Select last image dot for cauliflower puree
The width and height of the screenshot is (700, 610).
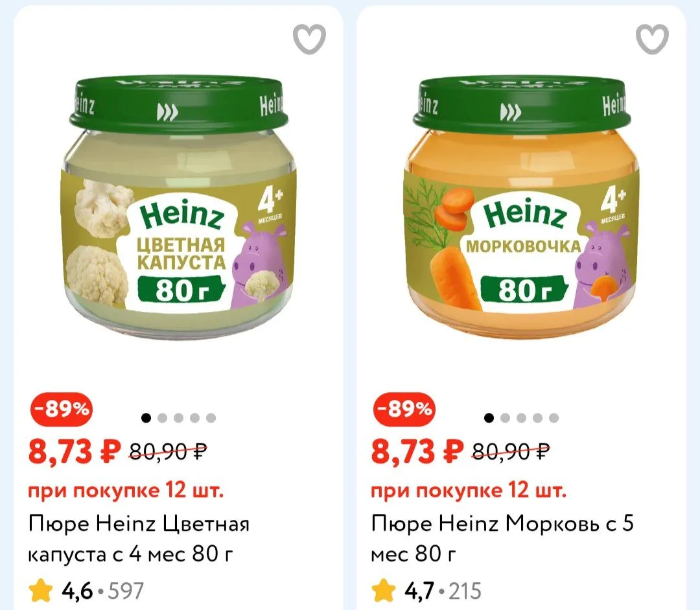[x=211, y=418]
